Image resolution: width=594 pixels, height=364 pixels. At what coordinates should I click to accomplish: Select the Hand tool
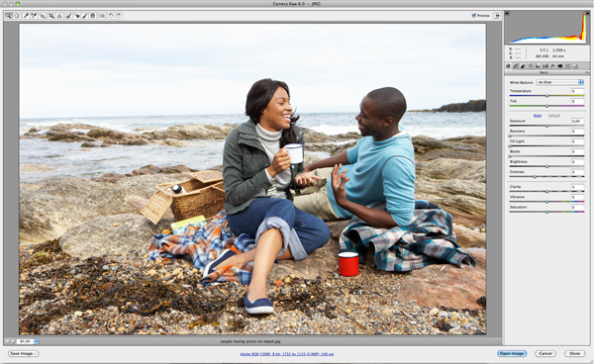[16, 16]
